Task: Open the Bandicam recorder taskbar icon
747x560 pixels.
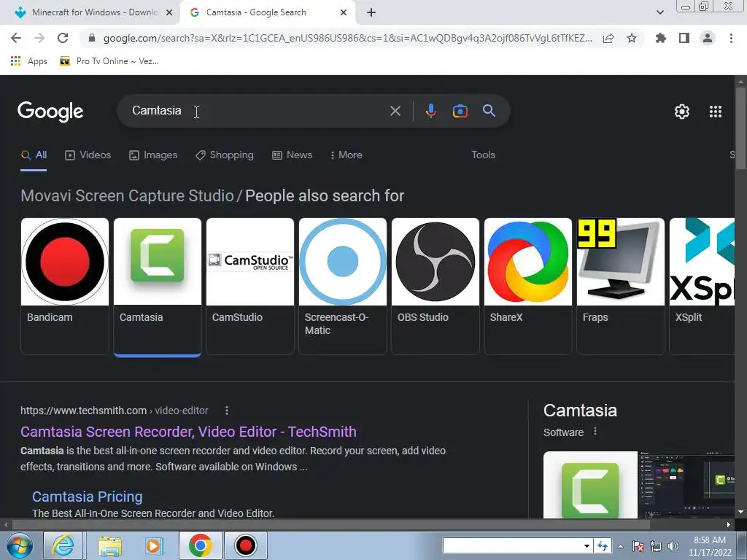Action: [x=245, y=545]
